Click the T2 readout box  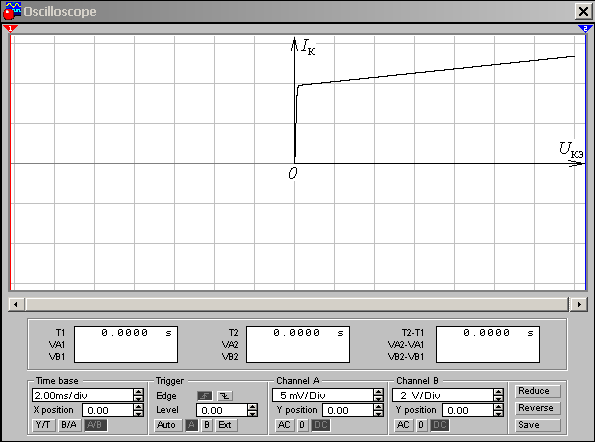[298, 344]
